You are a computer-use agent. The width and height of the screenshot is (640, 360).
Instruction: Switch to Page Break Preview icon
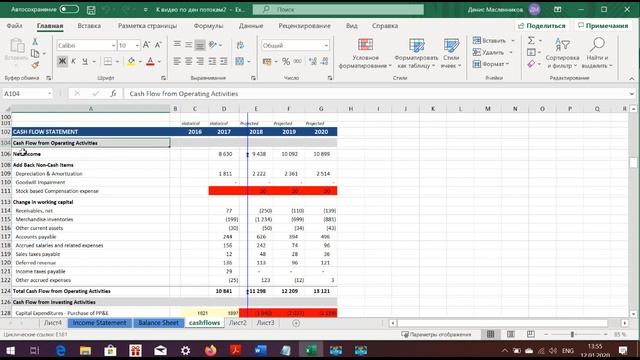(x=531, y=334)
